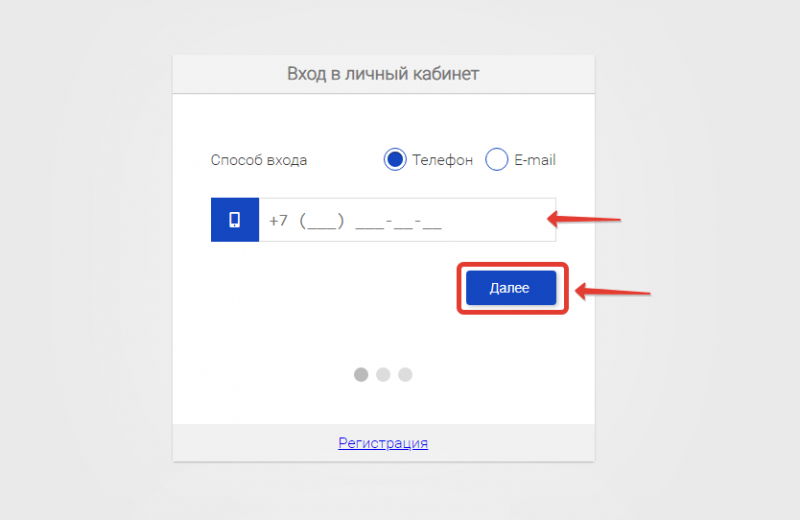This screenshot has height=520, width=800.
Task: Click the red arrow pointing at Далее
Action: [612, 291]
